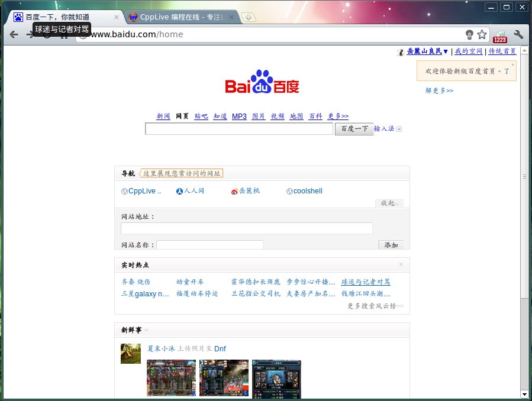
Task: Open the 贴吧 search category
Action: click(x=201, y=117)
